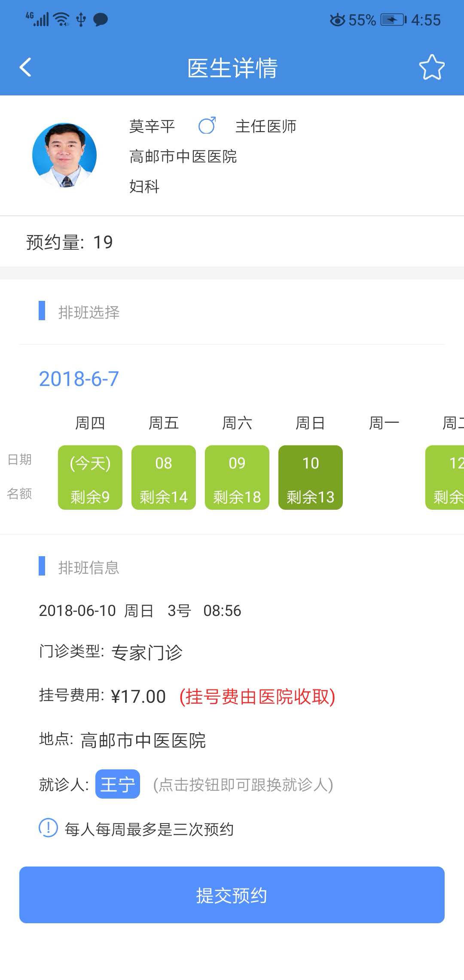
Task: Tap the 周日 weekday header
Action: [311, 423]
